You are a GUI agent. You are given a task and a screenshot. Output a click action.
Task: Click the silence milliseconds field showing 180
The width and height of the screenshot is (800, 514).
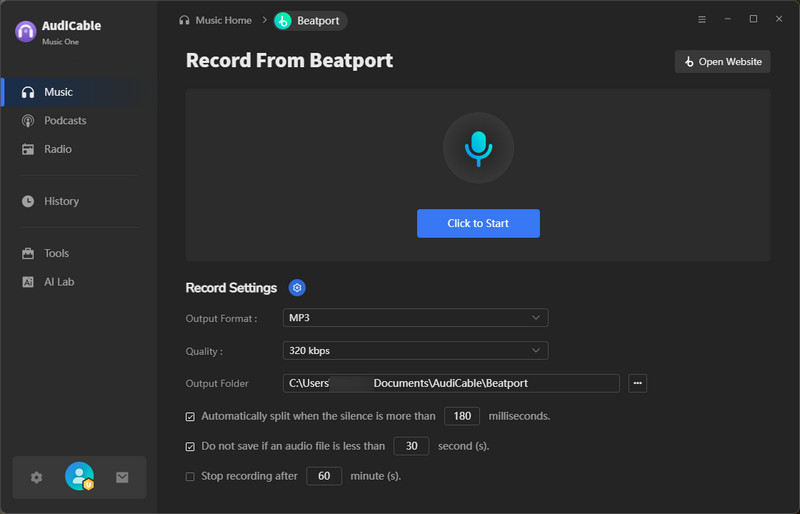462,416
